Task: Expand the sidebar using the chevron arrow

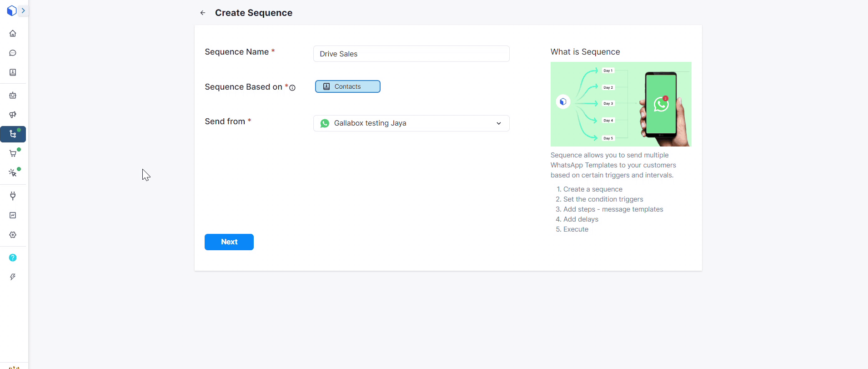Action: (23, 10)
